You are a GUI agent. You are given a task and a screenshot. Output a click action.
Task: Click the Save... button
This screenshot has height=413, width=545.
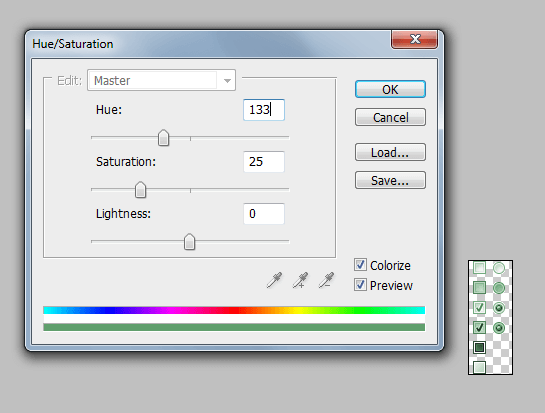coord(390,180)
